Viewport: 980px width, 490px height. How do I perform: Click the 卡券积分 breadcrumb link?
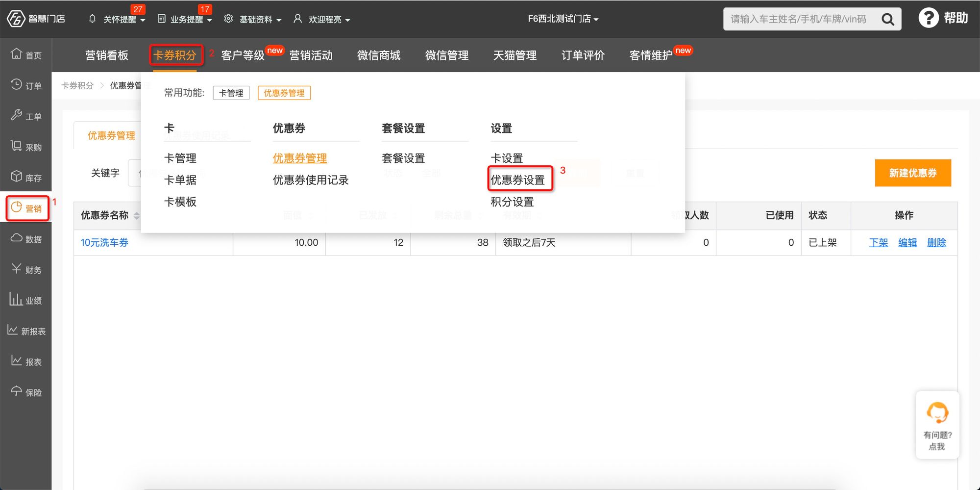77,85
